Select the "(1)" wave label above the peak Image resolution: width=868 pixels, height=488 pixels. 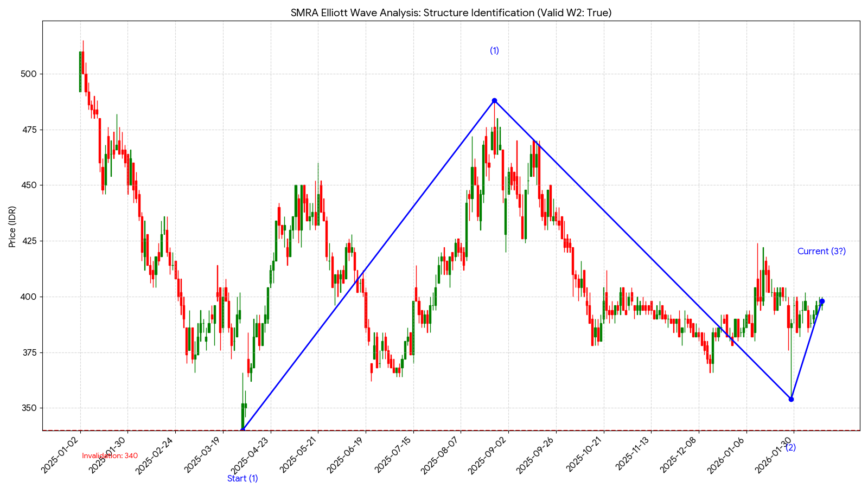point(494,50)
